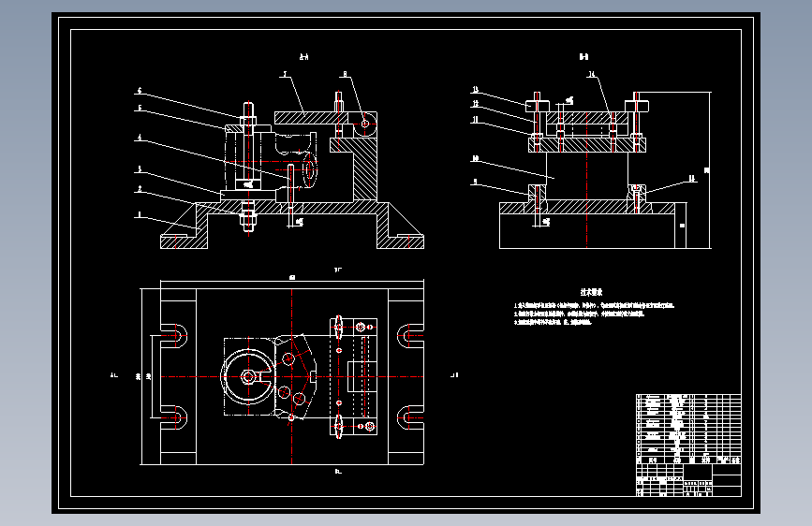
Task: Click part callout number 6
Action: 140,91
